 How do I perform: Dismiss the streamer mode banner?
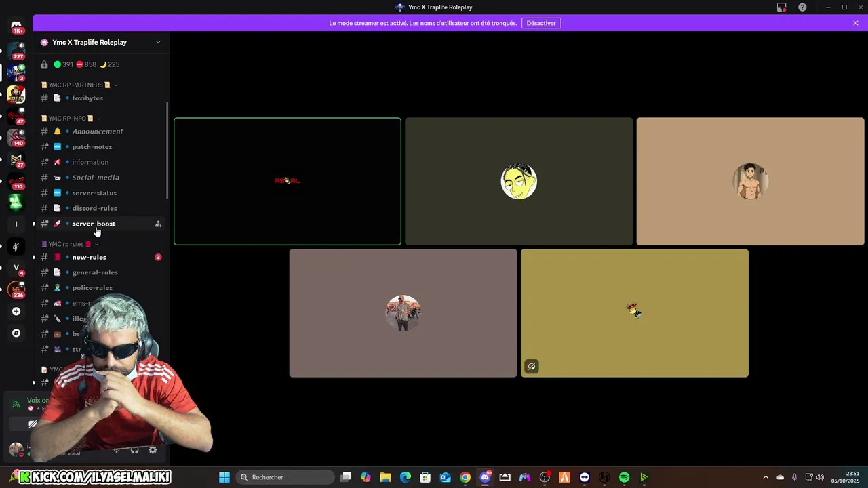point(856,23)
